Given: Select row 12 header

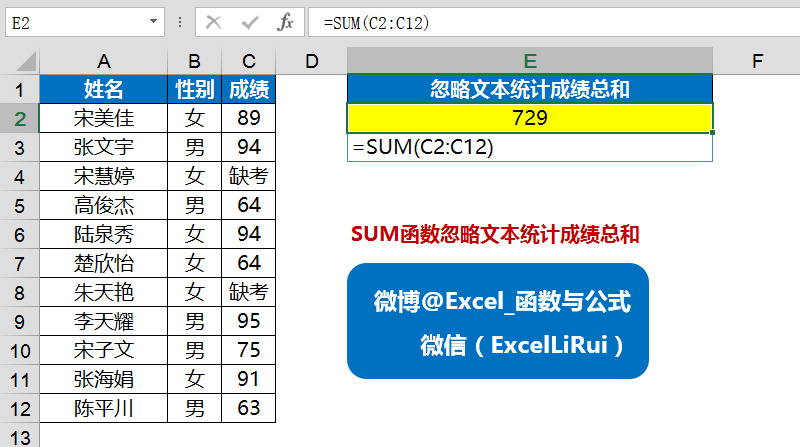Looking at the screenshot, I should (x=19, y=409).
